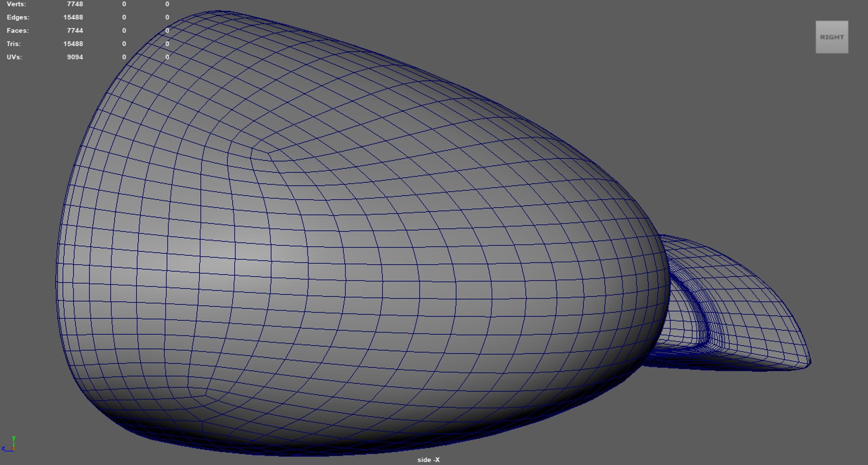Click the Edges count value 15488
The width and height of the screenshot is (868, 465).
coord(73,17)
